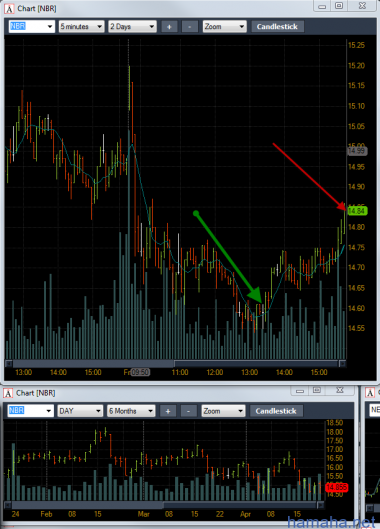Image resolution: width=380 pixels, height=529 pixels.
Task: Click the plus zoom-in button in the top chart
Action: point(169,27)
